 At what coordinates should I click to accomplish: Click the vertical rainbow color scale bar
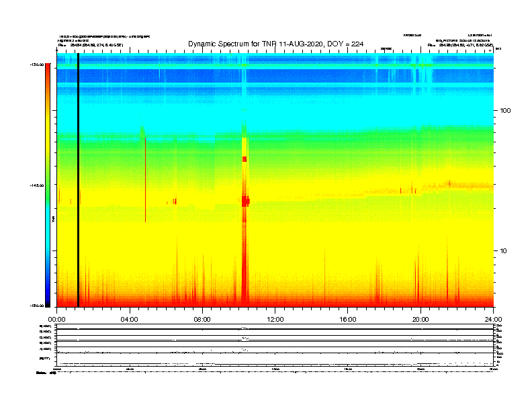[x=48, y=185]
